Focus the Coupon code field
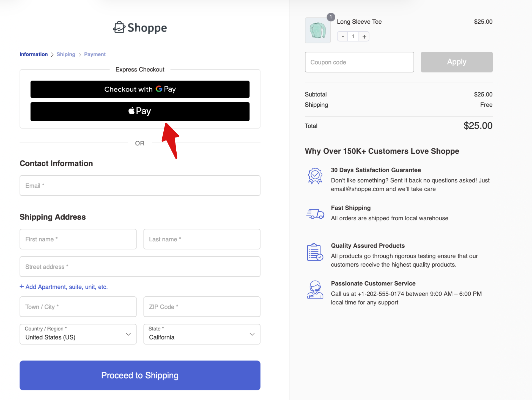Viewport: 532px width, 400px height. tap(359, 62)
